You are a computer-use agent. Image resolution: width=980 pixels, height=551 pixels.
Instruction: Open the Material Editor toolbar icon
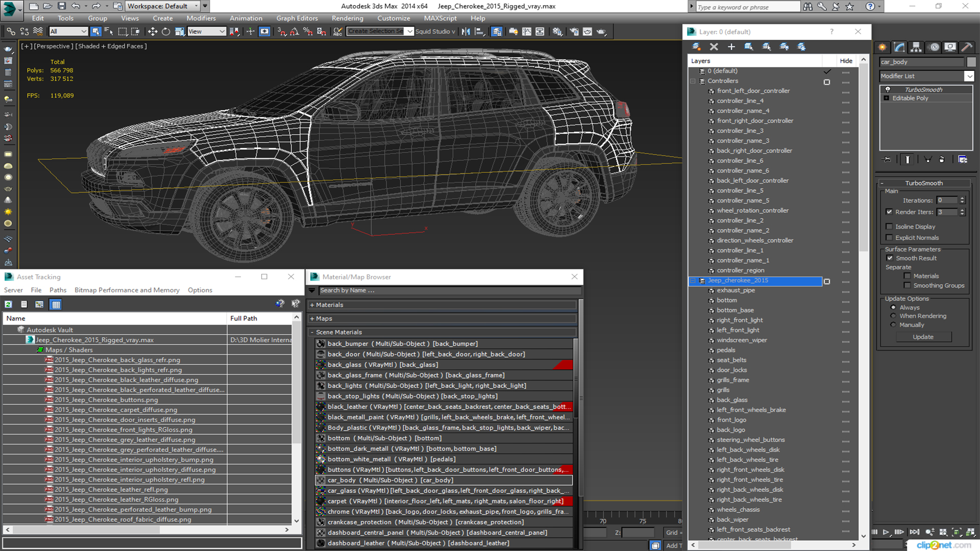point(557,32)
